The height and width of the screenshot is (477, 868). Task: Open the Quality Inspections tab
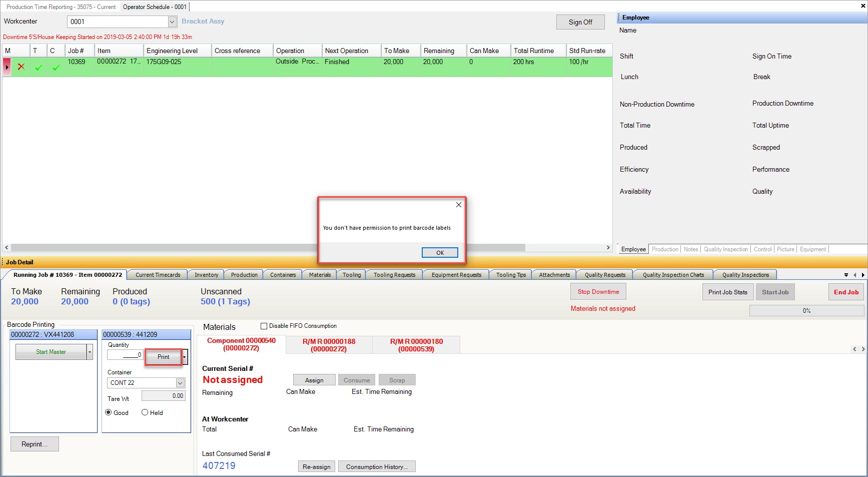tap(745, 275)
